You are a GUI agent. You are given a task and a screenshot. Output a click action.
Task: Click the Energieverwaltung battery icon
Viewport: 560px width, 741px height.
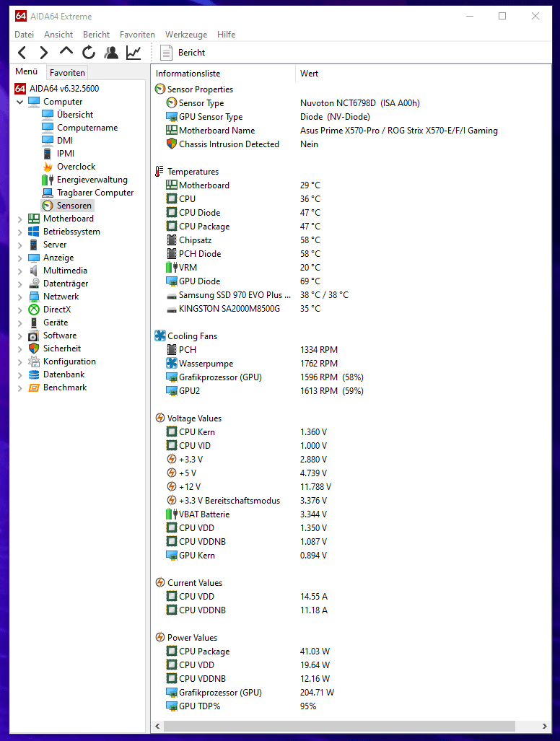tap(48, 180)
